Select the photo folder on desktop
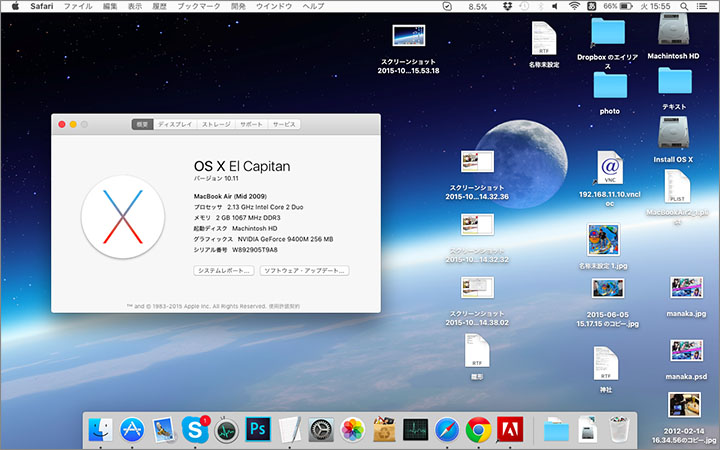The width and height of the screenshot is (720, 450). (x=610, y=85)
